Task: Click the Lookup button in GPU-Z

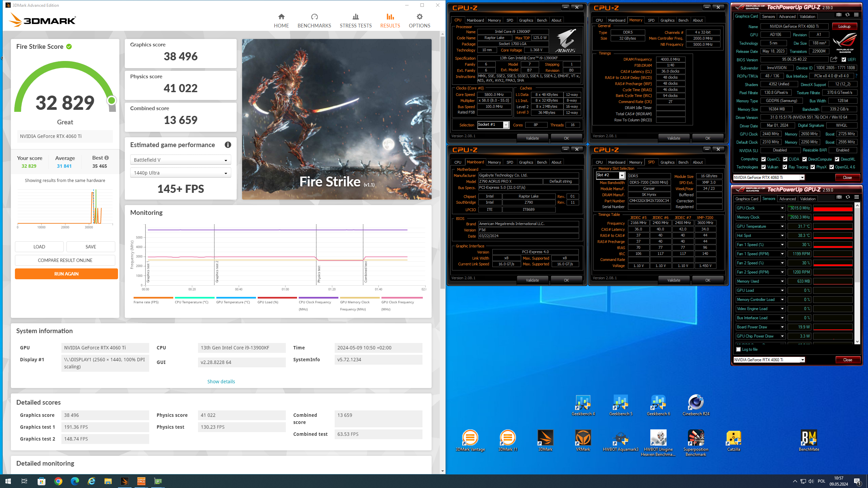Action: coord(844,26)
